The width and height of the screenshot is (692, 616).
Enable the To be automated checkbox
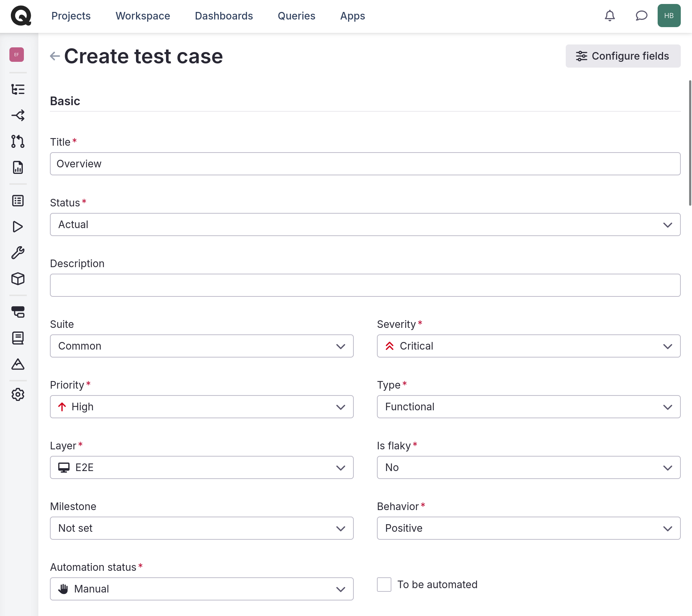click(384, 585)
